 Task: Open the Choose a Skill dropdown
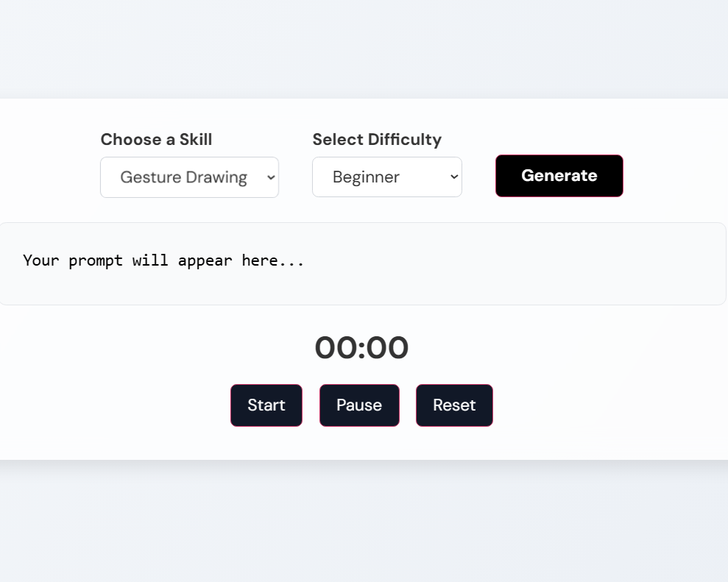(189, 177)
